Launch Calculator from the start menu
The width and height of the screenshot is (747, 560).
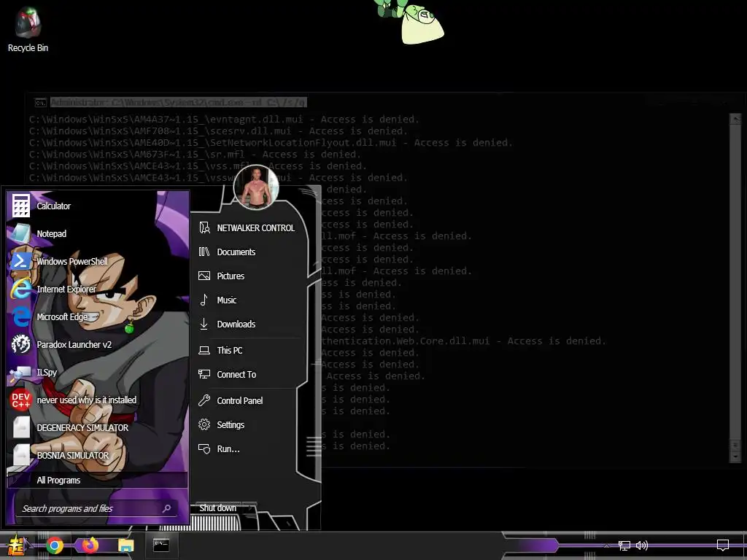pyautogui.click(x=98, y=206)
